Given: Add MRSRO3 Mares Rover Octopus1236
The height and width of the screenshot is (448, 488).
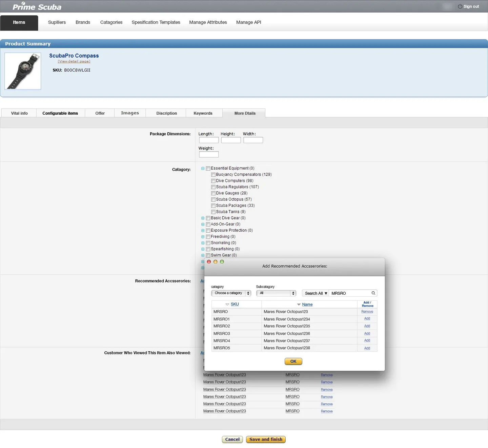Looking at the screenshot, I should pyautogui.click(x=367, y=334).
